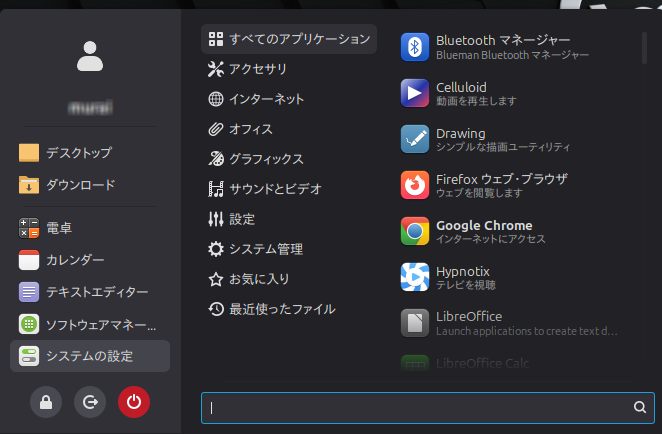This screenshot has width=662, height=434.
Task: Show the サウンドとビデオ category
Action: pyautogui.click(x=275, y=189)
